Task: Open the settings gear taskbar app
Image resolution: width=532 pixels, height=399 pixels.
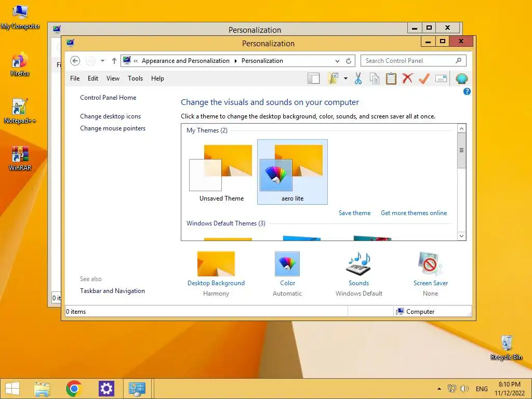Action: coord(106,389)
